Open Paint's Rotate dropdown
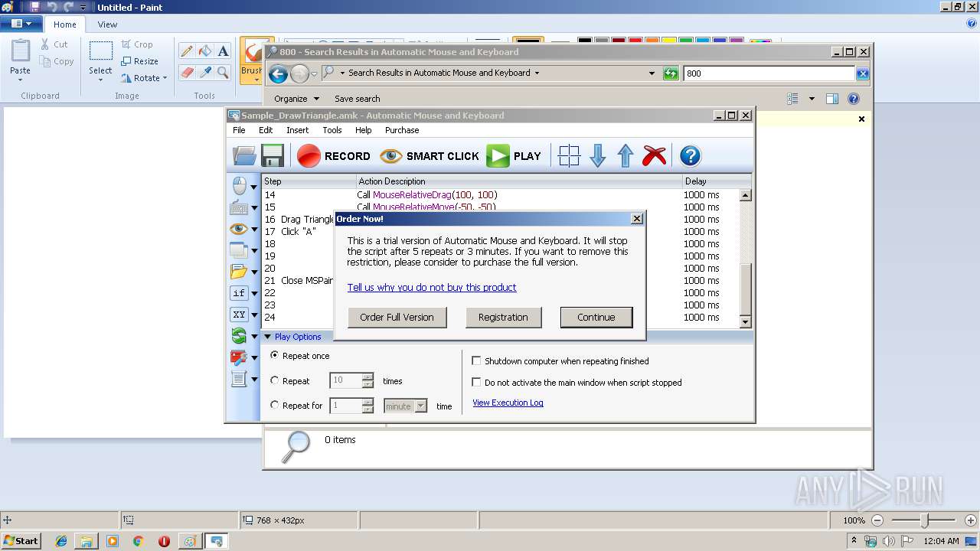This screenshot has height=551, width=980. click(144, 78)
